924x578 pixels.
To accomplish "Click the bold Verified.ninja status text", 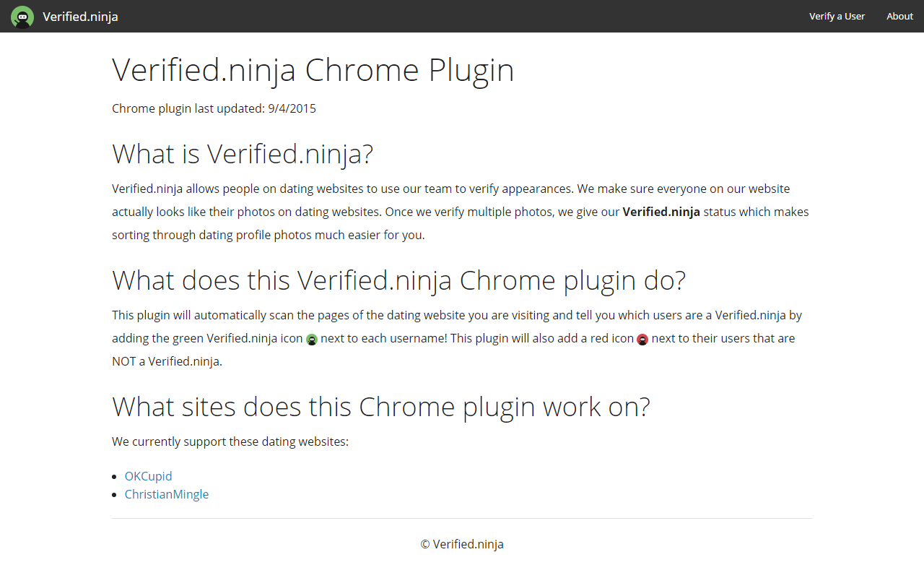I will click(661, 212).
